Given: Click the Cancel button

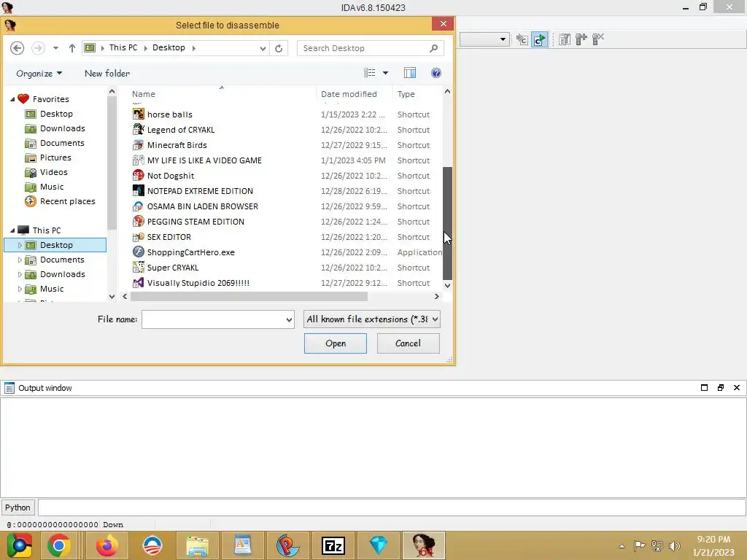Looking at the screenshot, I should click(x=409, y=343).
